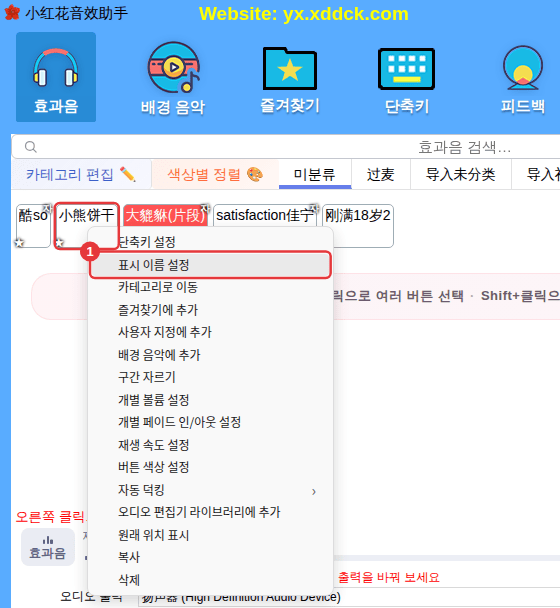
Task: Choose 원래 위치 표시 menu item
Action: pyautogui.click(x=210, y=535)
